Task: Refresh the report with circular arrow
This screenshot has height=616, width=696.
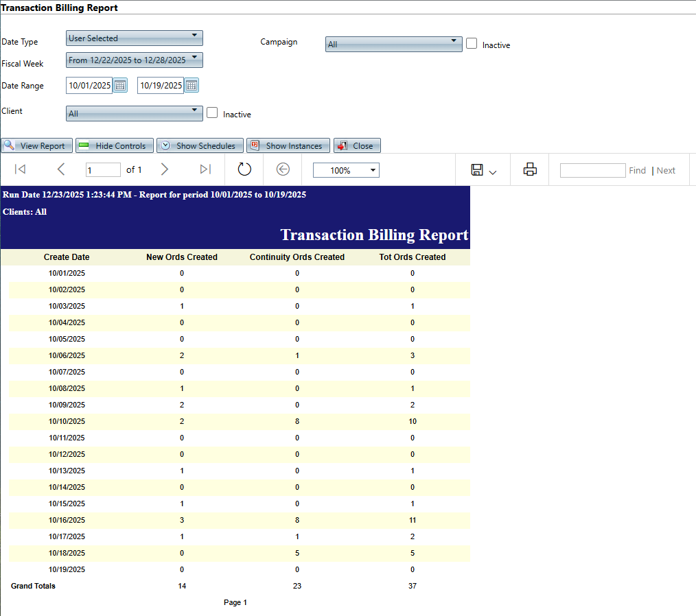Action: 244,169
